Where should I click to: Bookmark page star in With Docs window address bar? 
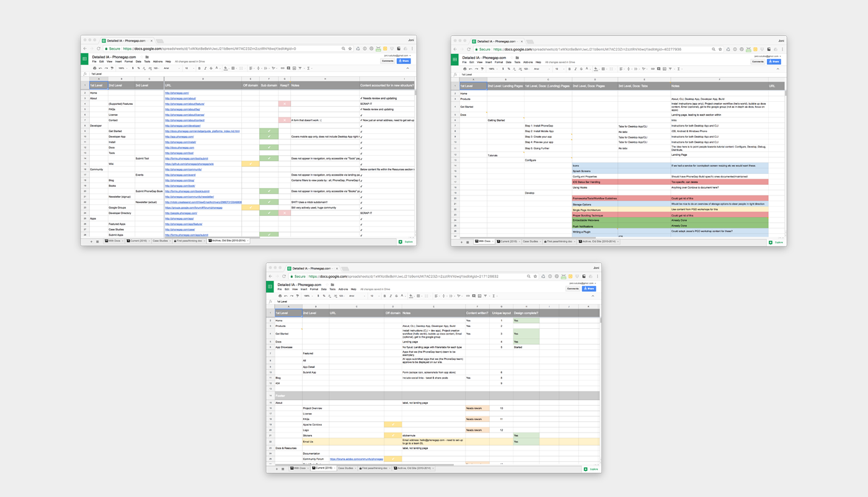point(720,49)
